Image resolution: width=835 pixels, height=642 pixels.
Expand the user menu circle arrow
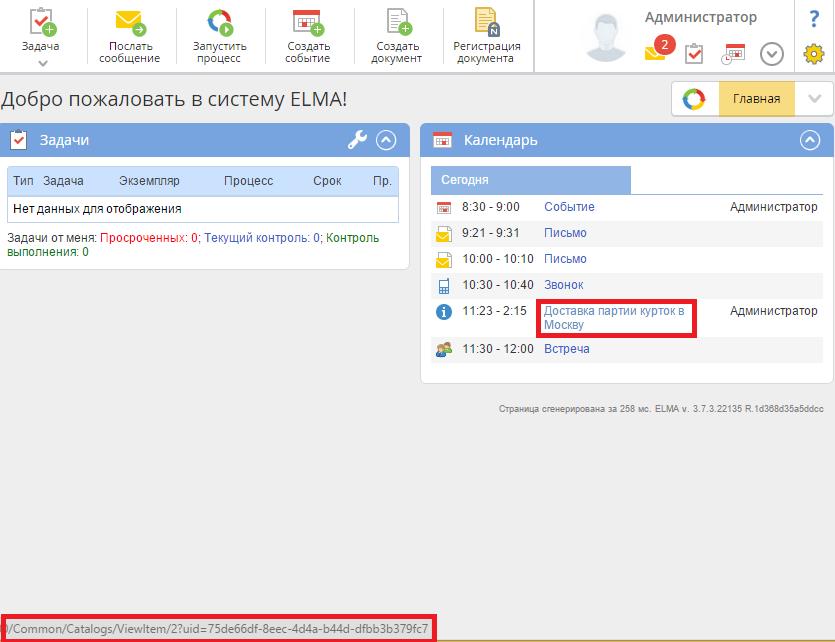click(771, 54)
